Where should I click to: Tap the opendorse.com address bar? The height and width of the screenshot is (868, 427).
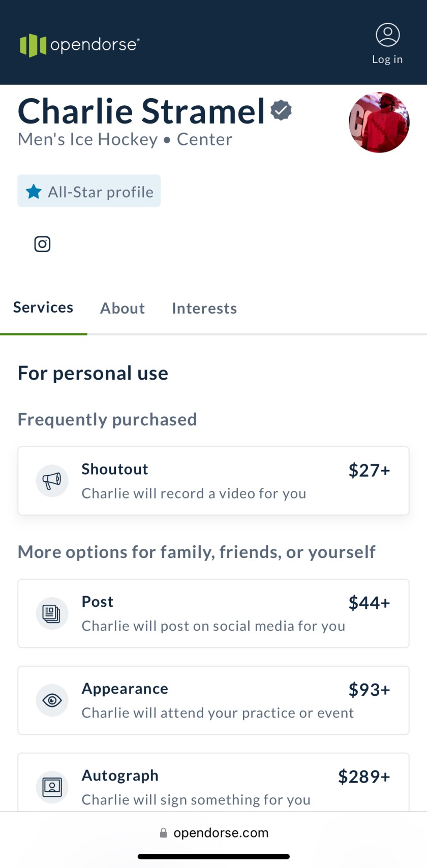[x=221, y=833]
